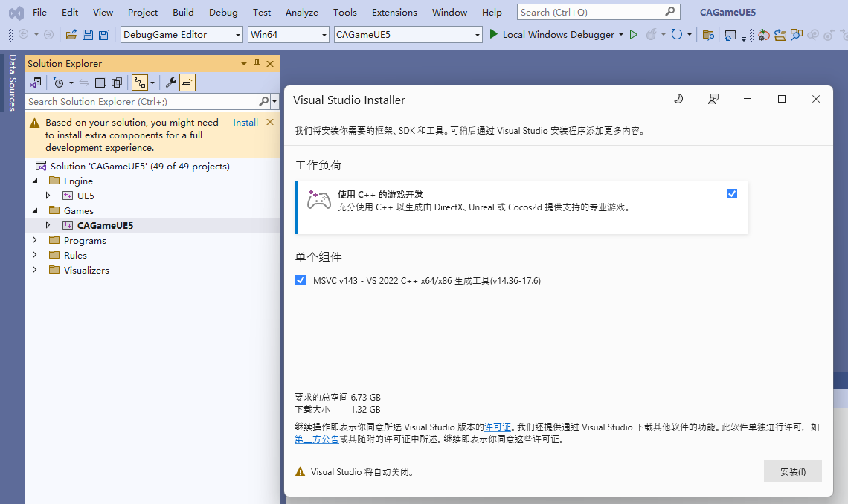Click the 安装(I) install button
This screenshot has height=504, width=848.
pos(793,471)
